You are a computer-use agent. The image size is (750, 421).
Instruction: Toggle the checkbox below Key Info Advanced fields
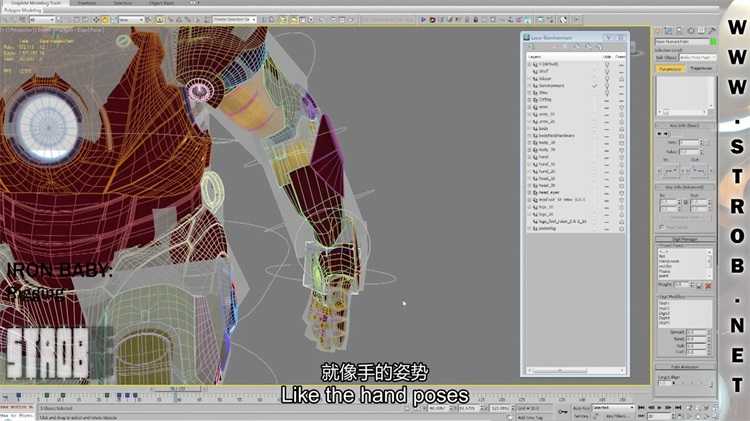click(x=662, y=227)
